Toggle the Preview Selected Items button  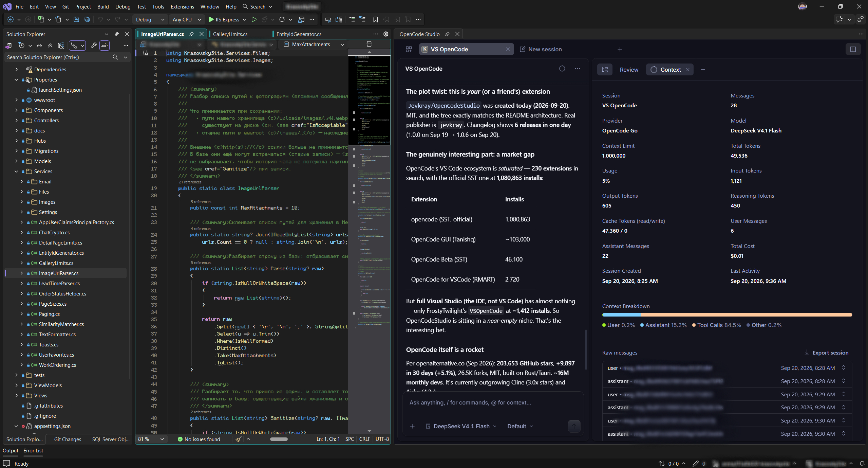105,46
